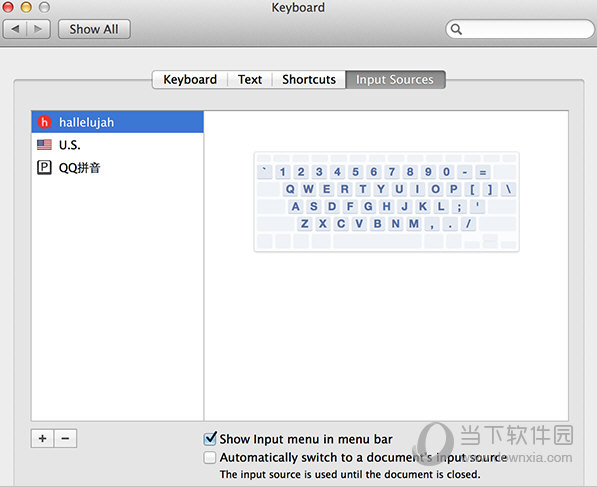Click the Show All button

coord(94,29)
